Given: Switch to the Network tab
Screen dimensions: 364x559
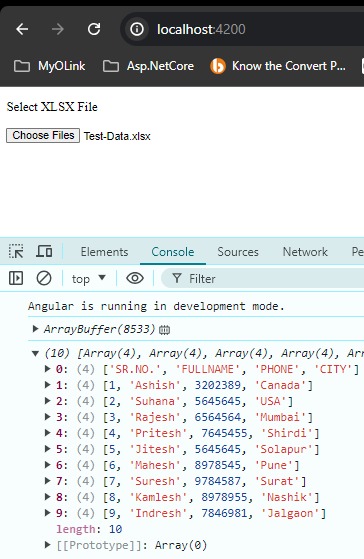Looking at the screenshot, I should (x=305, y=252).
